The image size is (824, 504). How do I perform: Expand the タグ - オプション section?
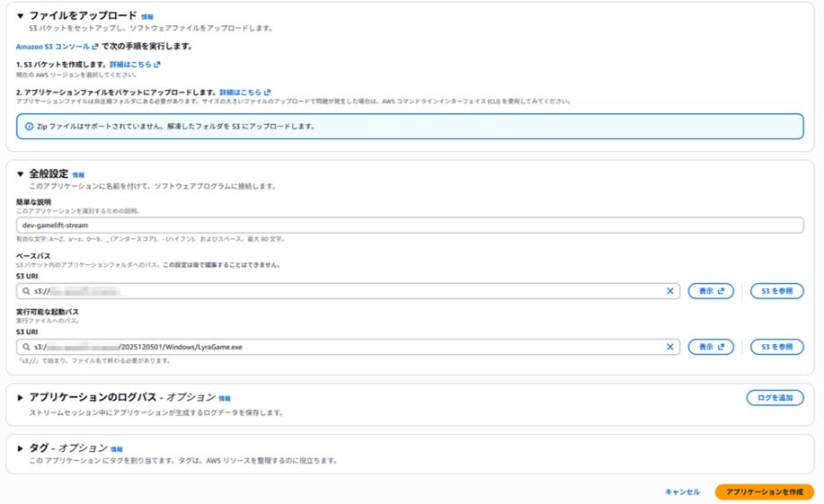[21, 447]
